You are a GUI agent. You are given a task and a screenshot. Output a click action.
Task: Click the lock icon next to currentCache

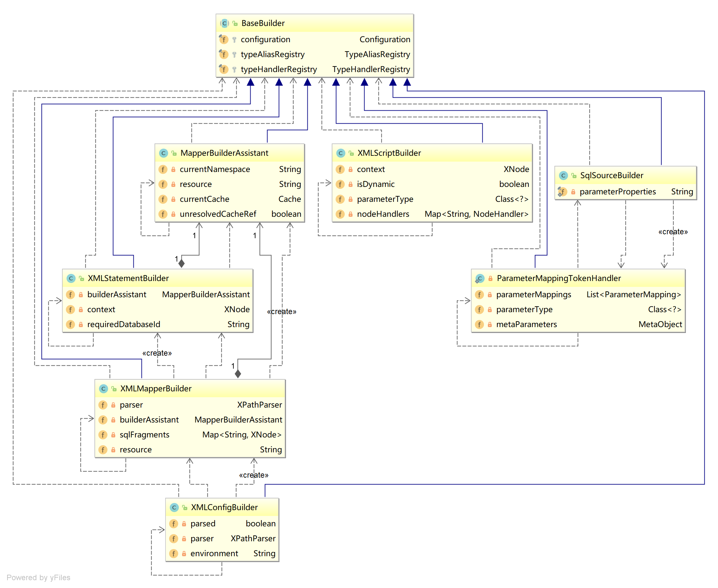click(173, 199)
